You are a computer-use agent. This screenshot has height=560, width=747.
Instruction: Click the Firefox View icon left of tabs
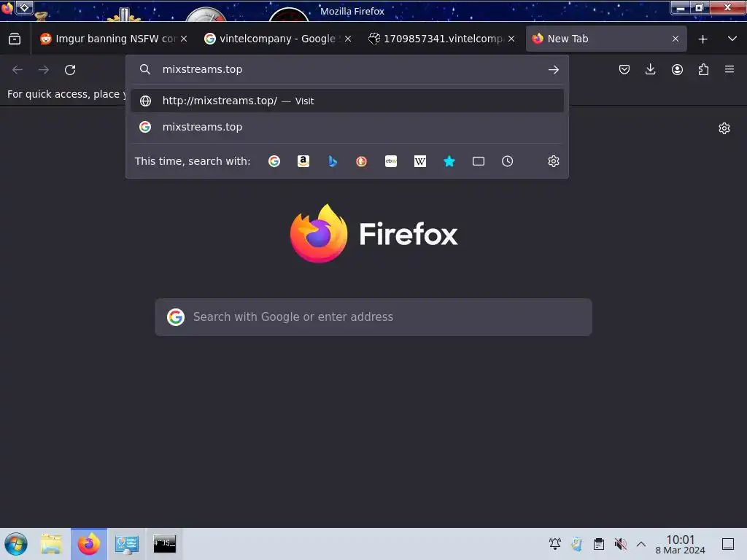(x=15, y=39)
